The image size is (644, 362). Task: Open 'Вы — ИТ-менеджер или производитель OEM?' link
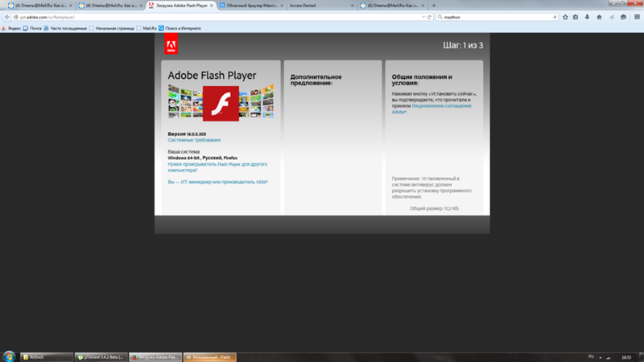[217, 182]
